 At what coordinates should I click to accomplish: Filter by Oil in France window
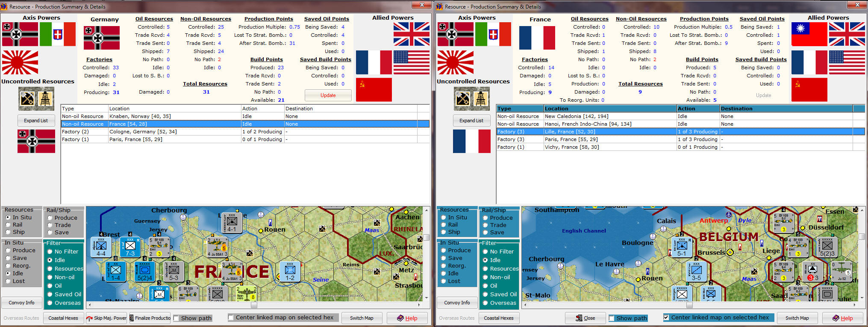485,286
